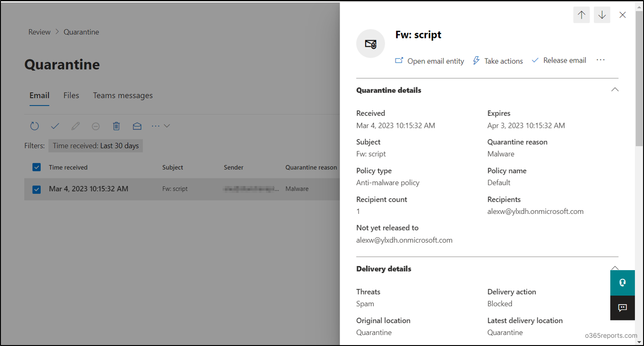Toggle the Time received: Last 30 days filter

tap(96, 145)
